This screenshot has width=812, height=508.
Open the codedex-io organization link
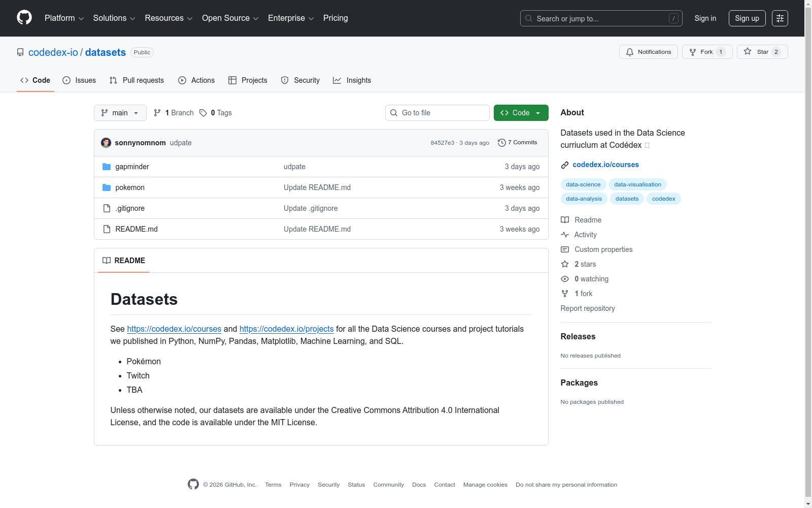[53, 52]
